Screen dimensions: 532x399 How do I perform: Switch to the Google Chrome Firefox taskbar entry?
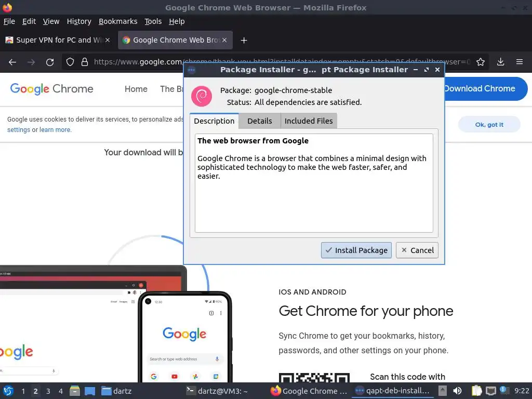point(309,391)
